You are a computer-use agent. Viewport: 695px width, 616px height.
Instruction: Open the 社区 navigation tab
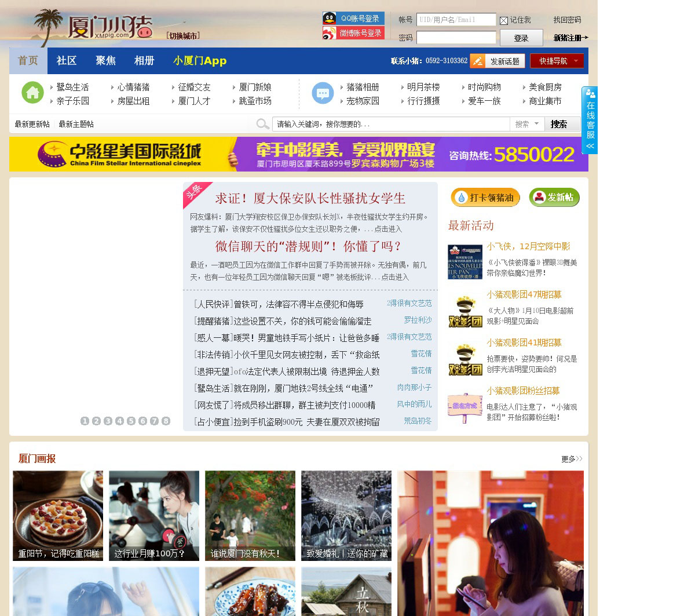coord(67,61)
